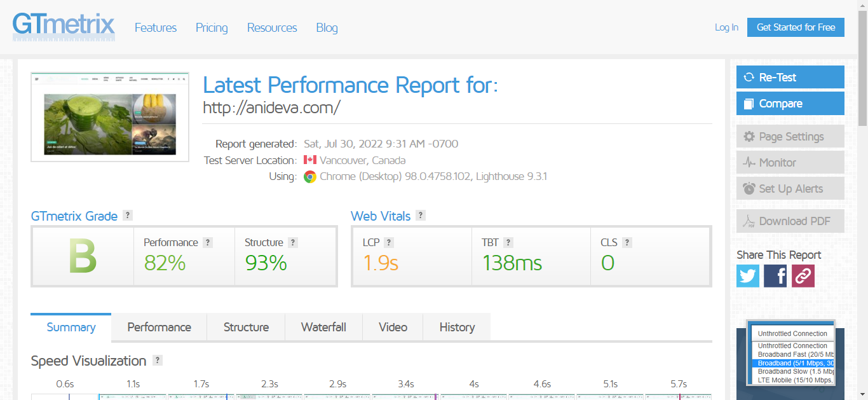Screen dimensions: 868x400
Task: Click the Speed Visualization heading
Action: pyautogui.click(x=89, y=361)
